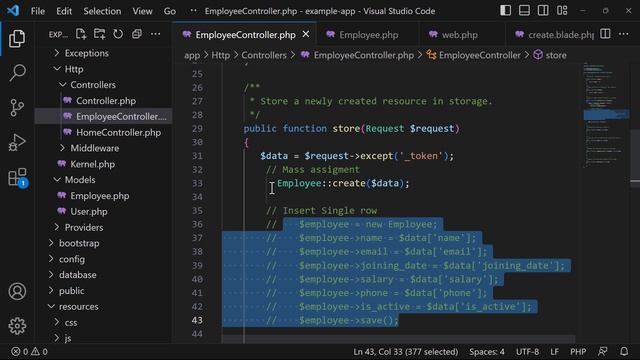Click the VS Code logo icon
This screenshot has width=640, height=360.
[x=13, y=11]
